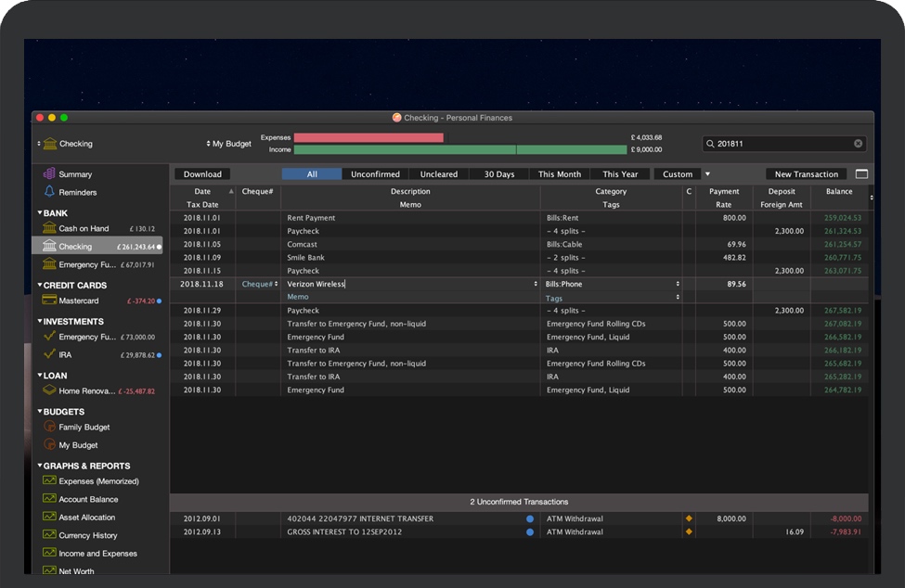This screenshot has height=588, width=905.
Task: Click the red Expenses budget bar
Action: click(368, 136)
